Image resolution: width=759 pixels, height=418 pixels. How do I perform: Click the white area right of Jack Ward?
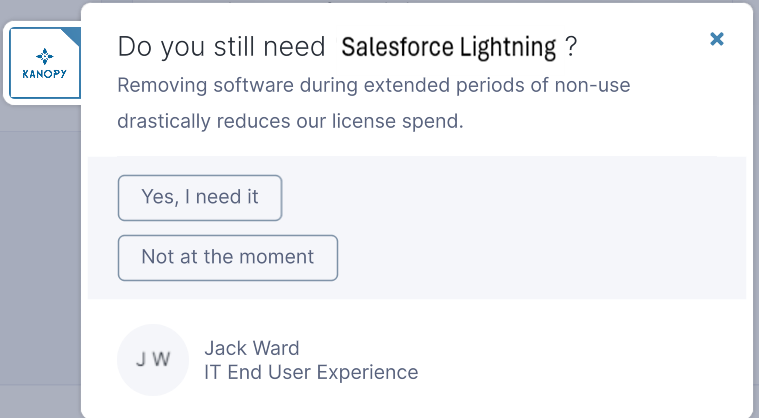580,360
